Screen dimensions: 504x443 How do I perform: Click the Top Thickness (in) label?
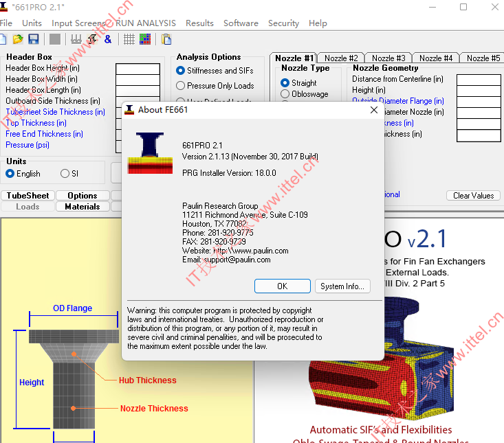pos(36,123)
